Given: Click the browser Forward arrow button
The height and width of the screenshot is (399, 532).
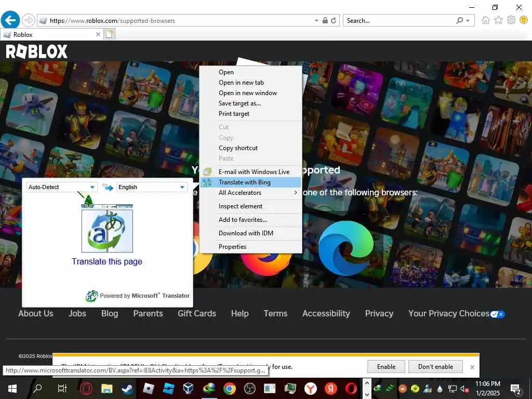Looking at the screenshot, I should pyautogui.click(x=29, y=20).
